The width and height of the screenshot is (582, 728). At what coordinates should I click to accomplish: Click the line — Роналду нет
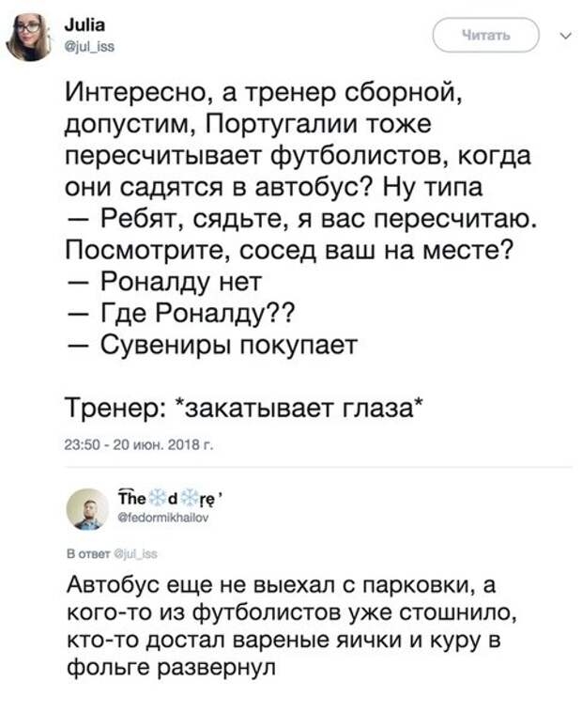click(164, 283)
